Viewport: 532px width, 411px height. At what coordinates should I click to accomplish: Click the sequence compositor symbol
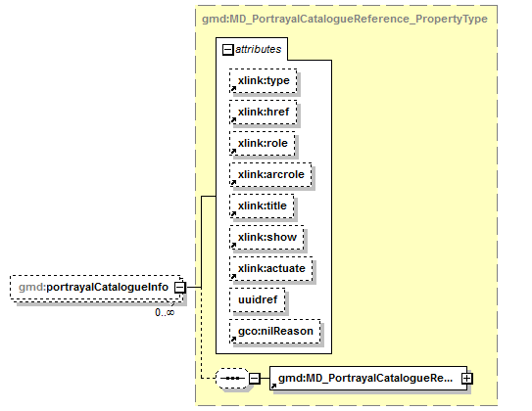point(232,378)
